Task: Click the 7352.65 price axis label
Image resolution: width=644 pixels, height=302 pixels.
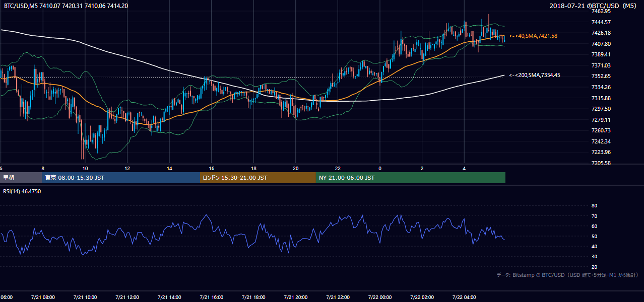Action: click(601, 76)
